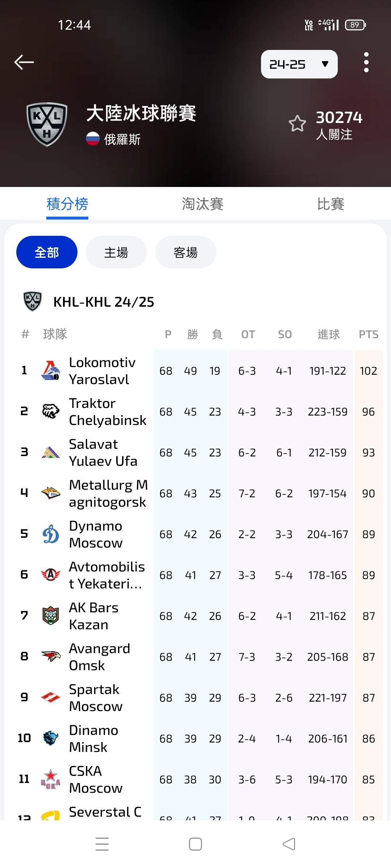Tap the Traktor Chelyabinsk team logo
Image resolution: width=391 pixels, height=868 pixels.
click(x=51, y=412)
